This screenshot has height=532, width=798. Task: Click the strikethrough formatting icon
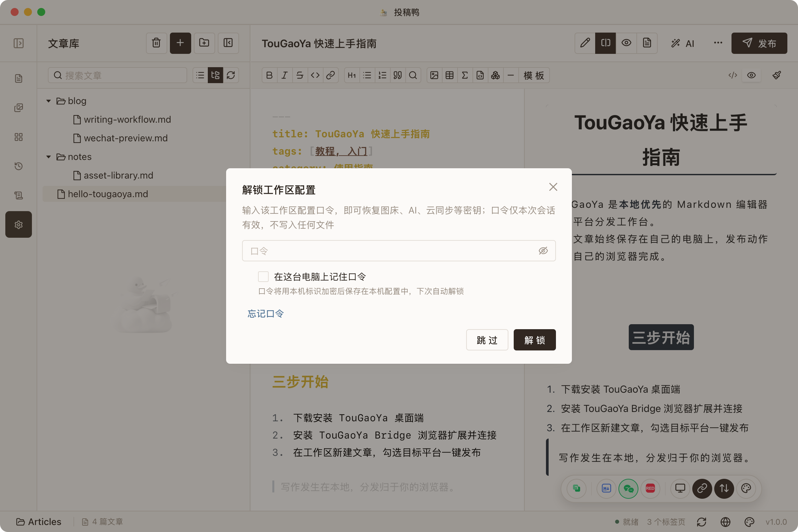coord(300,75)
